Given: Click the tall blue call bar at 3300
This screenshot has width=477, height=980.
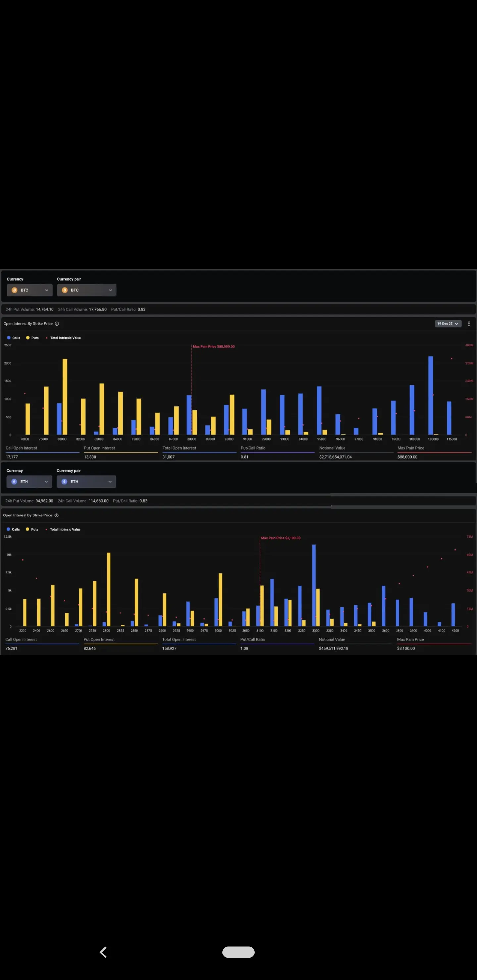Looking at the screenshot, I should pyautogui.click(x=314, y=585).
